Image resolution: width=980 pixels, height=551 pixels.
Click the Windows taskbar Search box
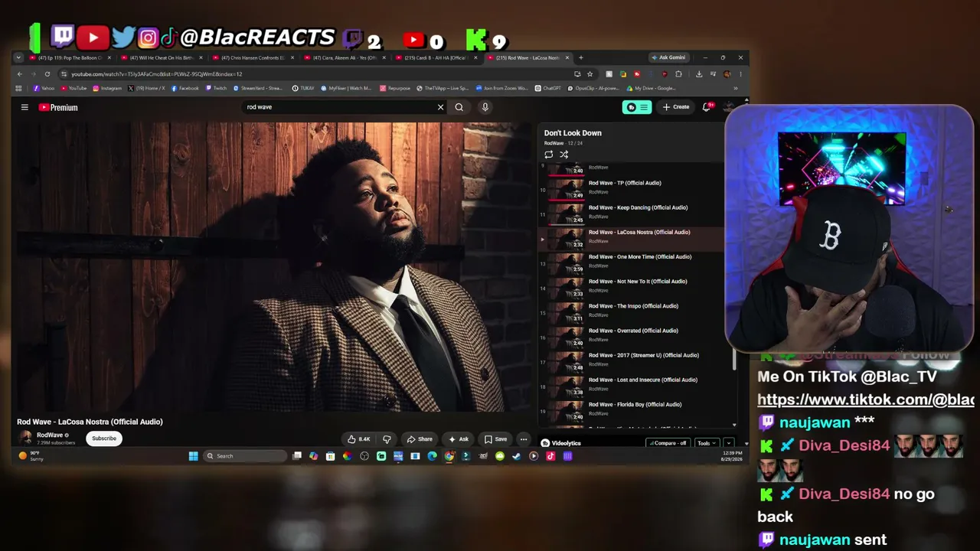[245, 456]
